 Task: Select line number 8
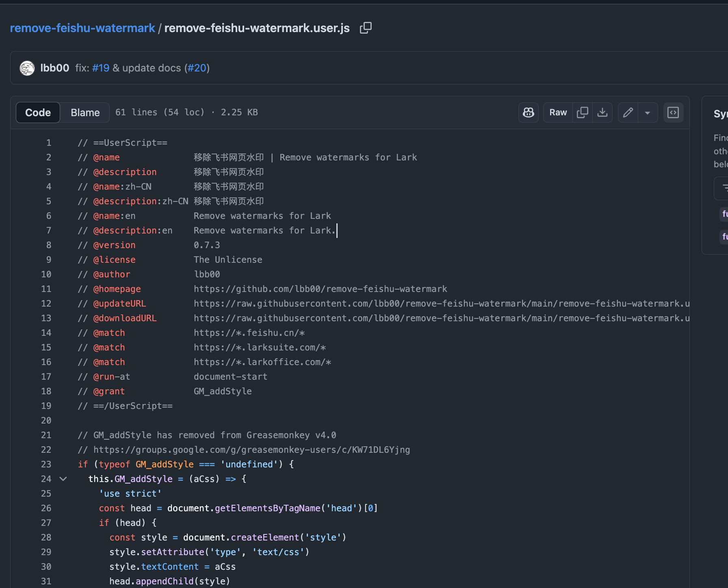coord(49,245)
